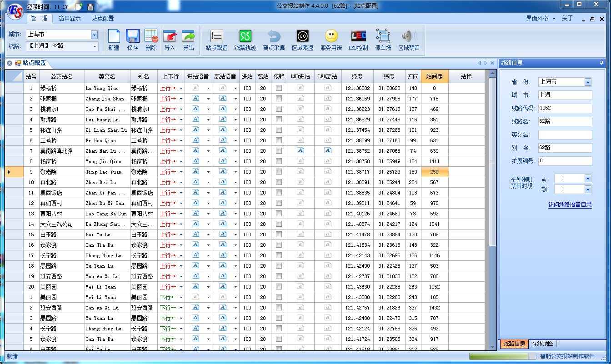The image size is (611, 364).
Task: Open the 从 time dropdown
Action: point(588,179)
